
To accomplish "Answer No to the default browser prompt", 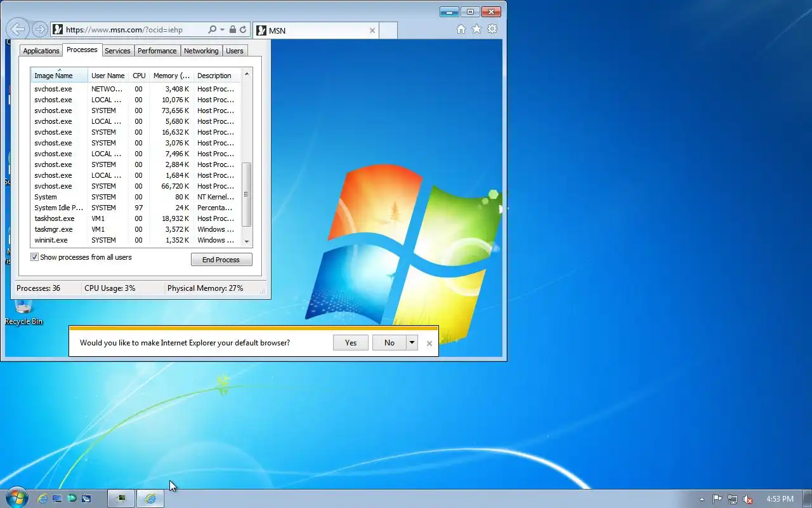I will [x=390, y=343].
